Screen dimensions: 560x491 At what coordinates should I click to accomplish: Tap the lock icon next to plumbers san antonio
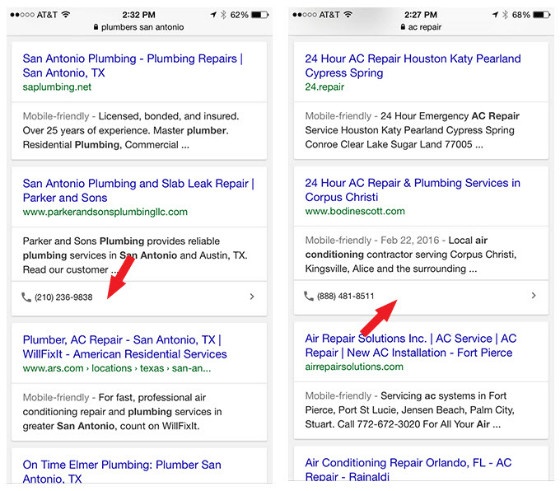pos(96,27)
